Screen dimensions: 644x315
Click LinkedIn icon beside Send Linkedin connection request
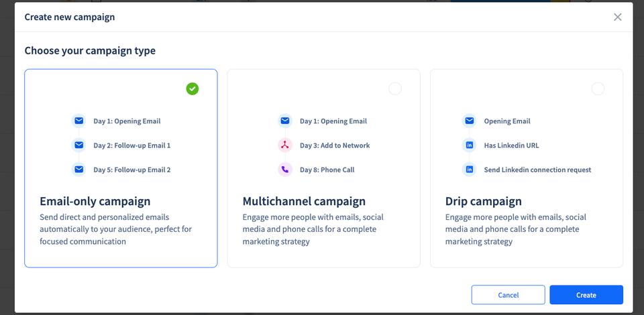coord(470,170)
